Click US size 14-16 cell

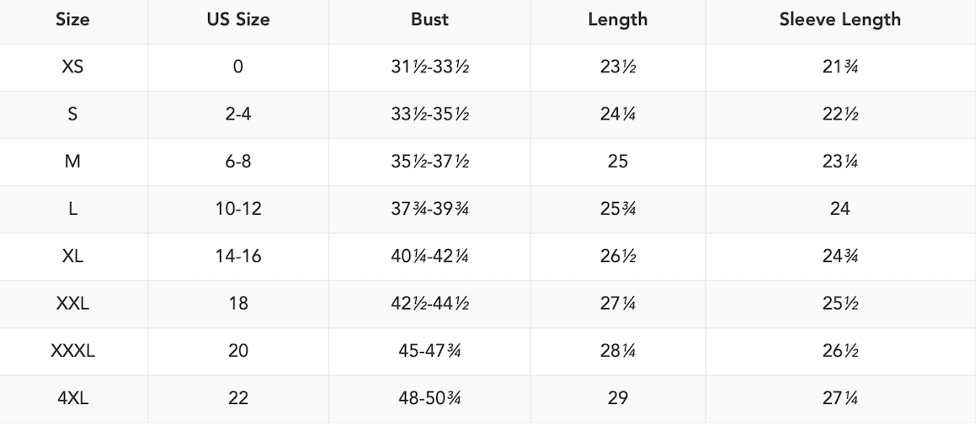click(x=238, y=257)
